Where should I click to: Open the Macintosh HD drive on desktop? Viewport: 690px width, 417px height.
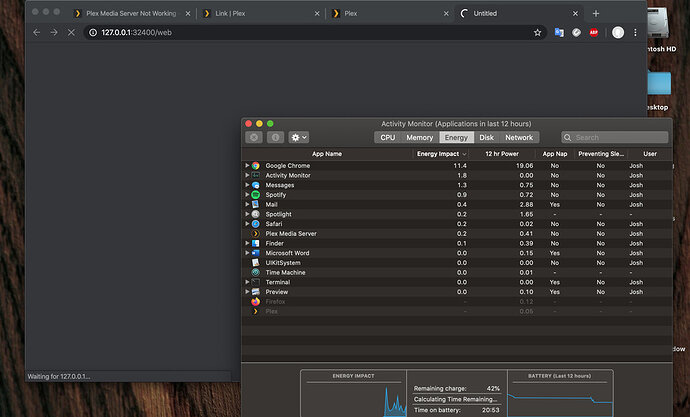tap(659, 22)
